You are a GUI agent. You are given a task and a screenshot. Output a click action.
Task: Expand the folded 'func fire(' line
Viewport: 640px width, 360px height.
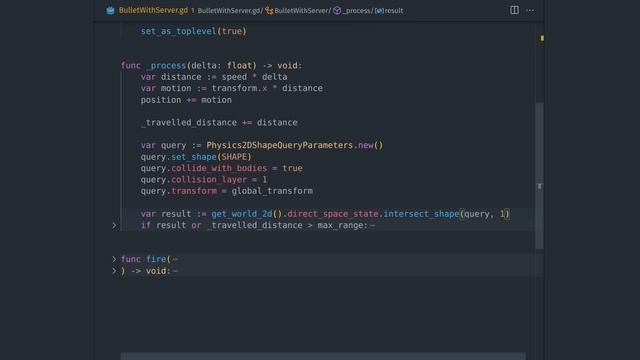click(114, 259)
